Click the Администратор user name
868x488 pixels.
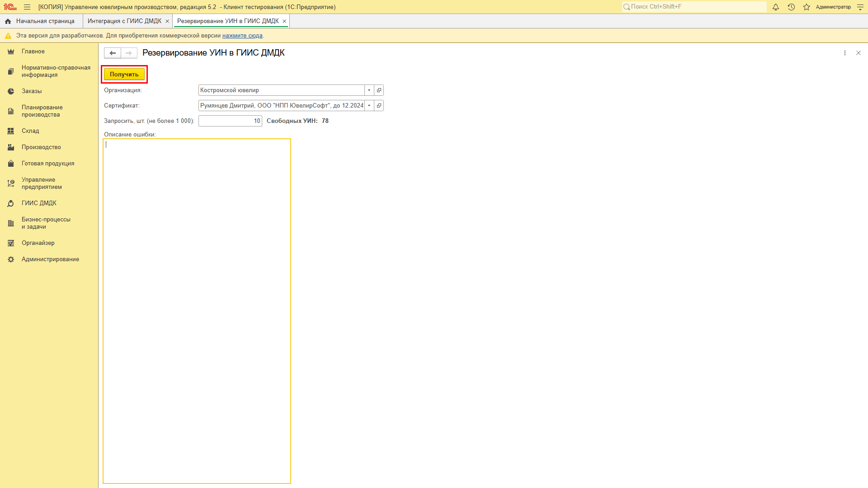pyautogui.click(x=833, y=7)
